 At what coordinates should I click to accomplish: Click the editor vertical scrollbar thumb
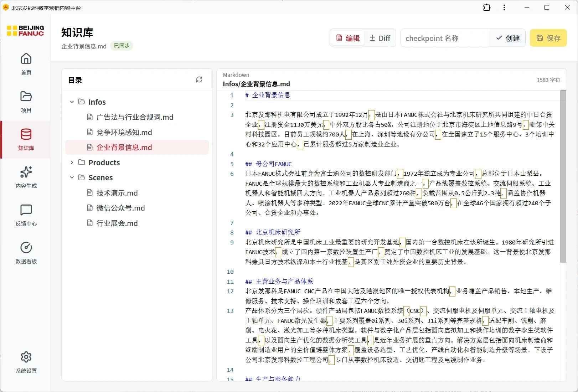point(563,176)
